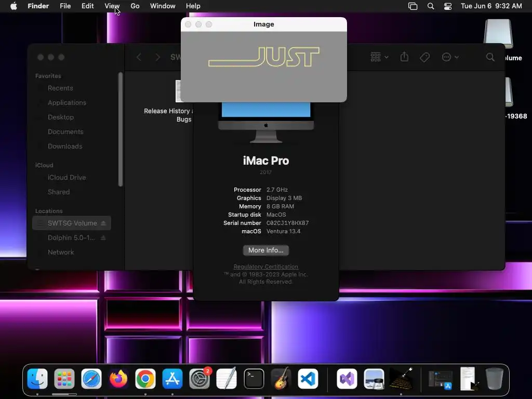Select Downloads in the Finder sidebar
This screenshot has height=399, width=532.
65,146
